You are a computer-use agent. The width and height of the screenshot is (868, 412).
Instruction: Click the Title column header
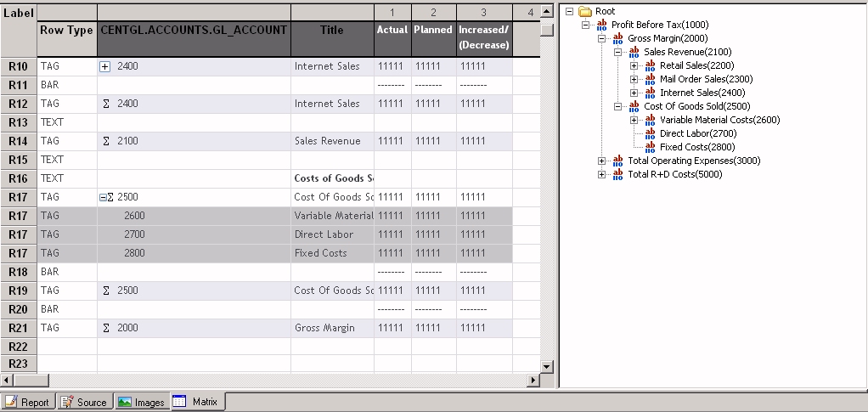(x=332, y=39)
